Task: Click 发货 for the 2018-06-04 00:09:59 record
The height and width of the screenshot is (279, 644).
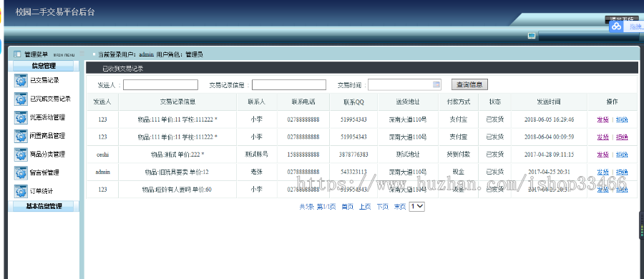Action: tap(603, 137)
